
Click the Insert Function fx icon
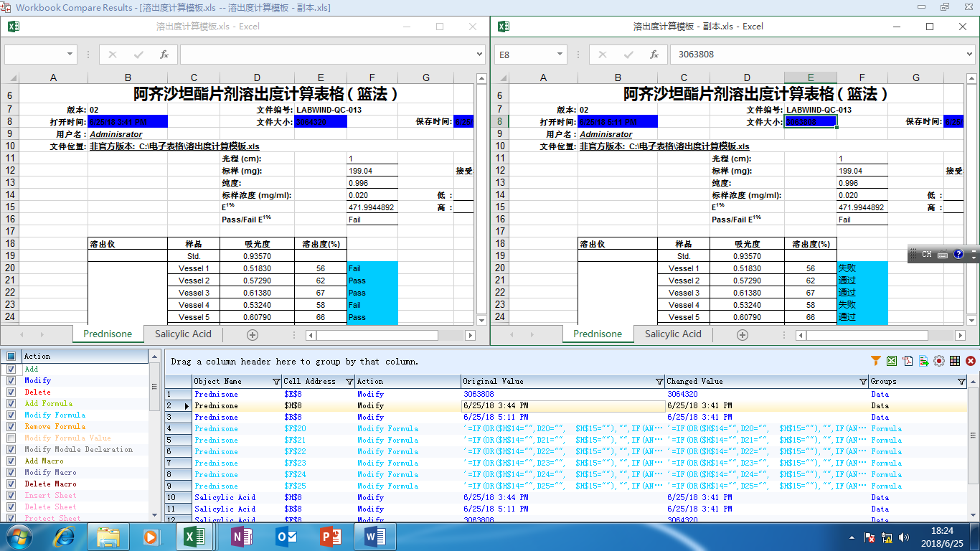(654, 54)
